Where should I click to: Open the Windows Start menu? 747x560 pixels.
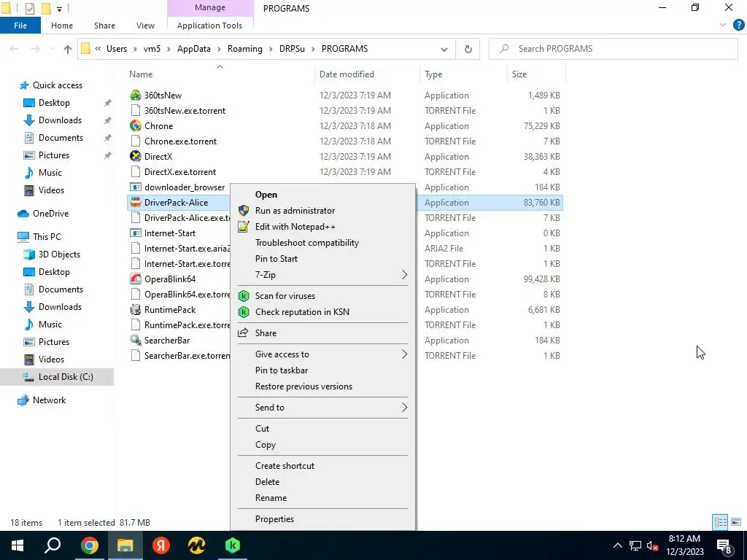coord(18,545)
